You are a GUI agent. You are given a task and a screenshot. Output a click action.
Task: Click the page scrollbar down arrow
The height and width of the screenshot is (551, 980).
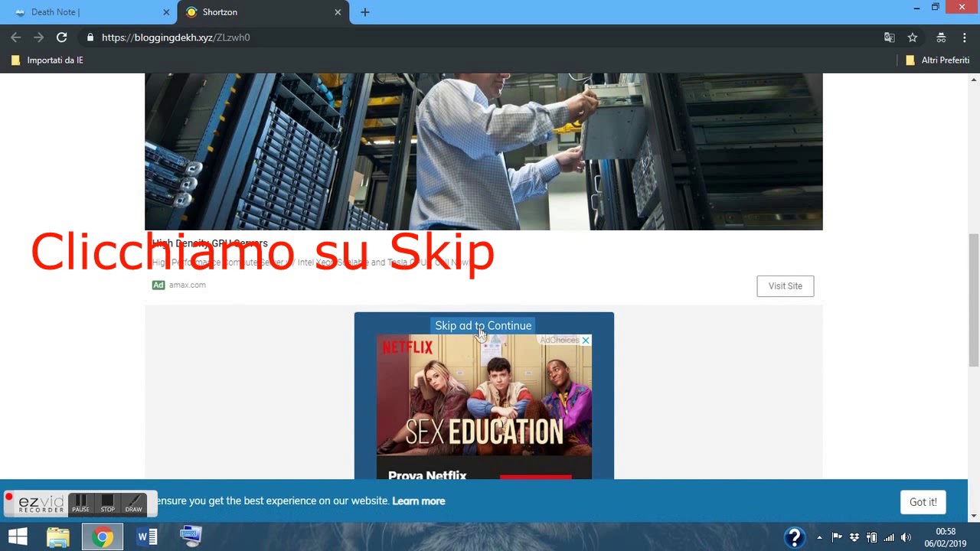[x=974, y=517]
